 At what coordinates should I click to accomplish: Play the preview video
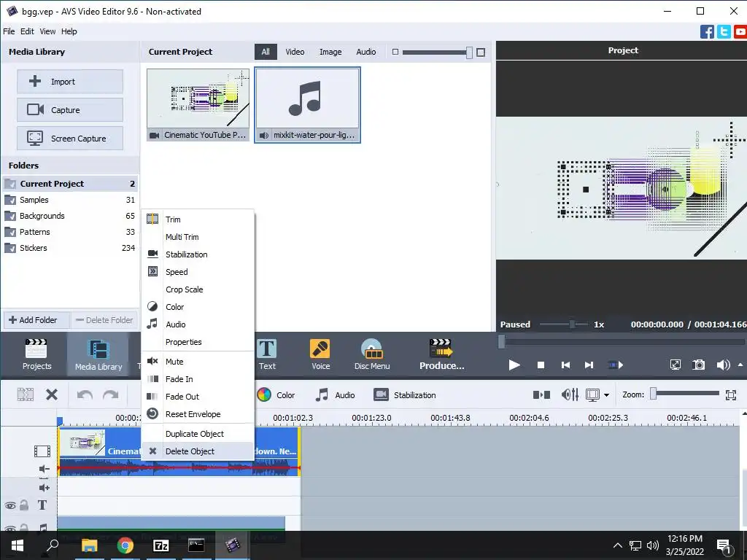[x=514, y=365]
